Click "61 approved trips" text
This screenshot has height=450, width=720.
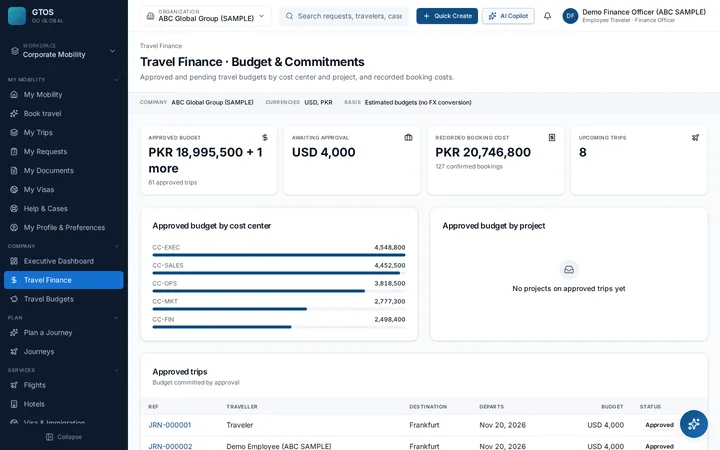[x=173, y=183]
